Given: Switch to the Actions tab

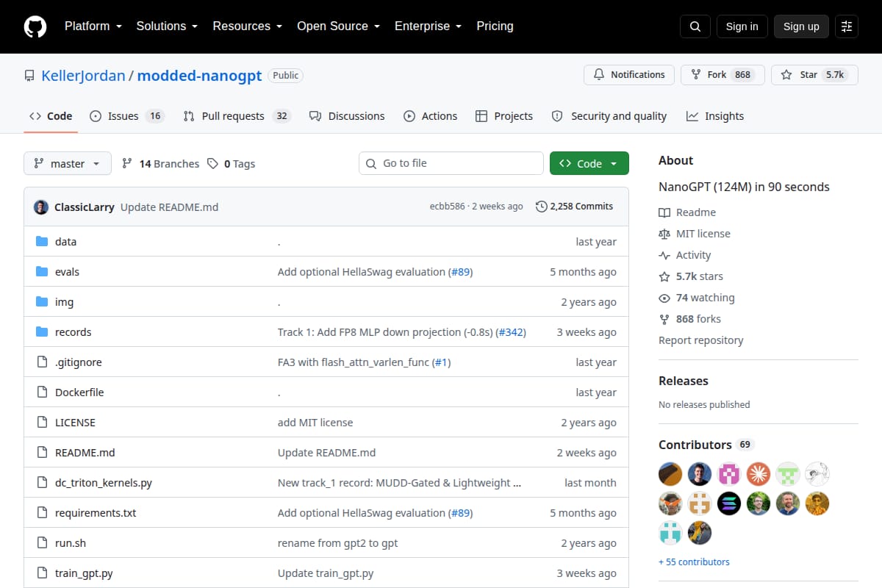Looking at the screenshot, I should coord(431,116).
